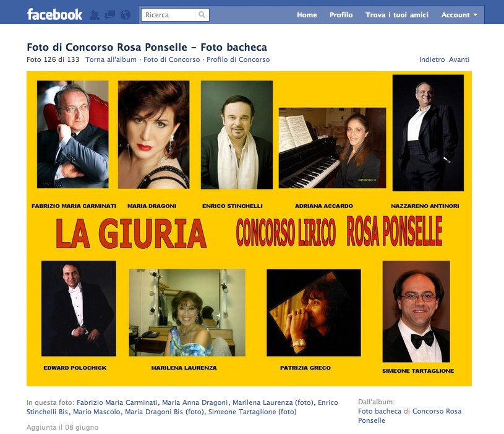Viewport: 504px width, 434px height.
Task: Click the jury collage photo
Action: 249,228
